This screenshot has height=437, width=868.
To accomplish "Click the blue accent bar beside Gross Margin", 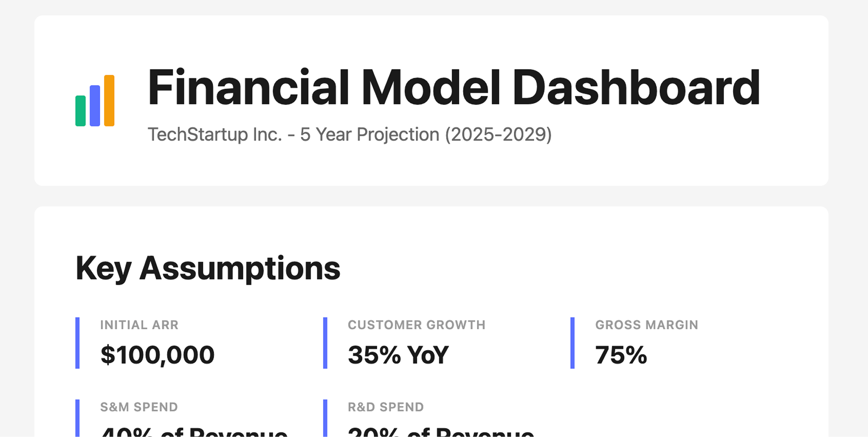I will 572,343.
